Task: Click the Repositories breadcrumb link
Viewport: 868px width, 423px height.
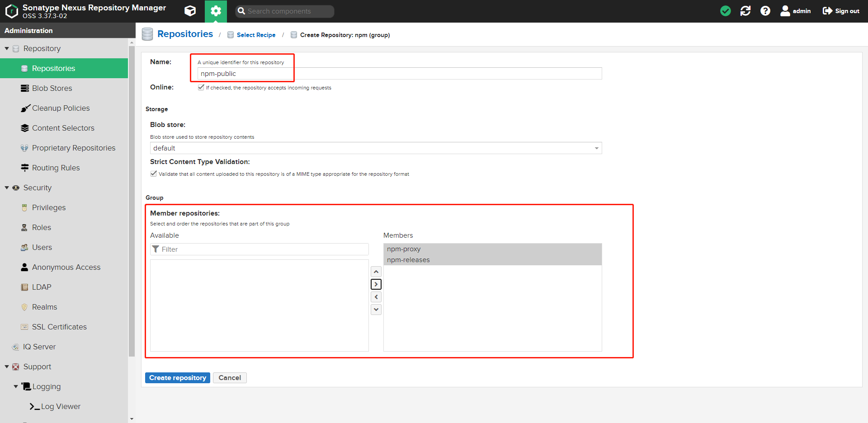Action: [185, 34]
